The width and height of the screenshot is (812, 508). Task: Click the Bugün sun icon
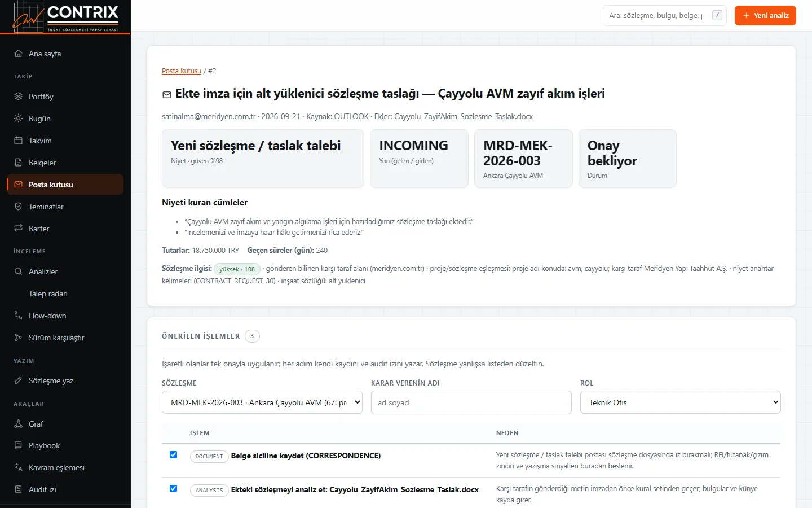(x=18, y=119)
